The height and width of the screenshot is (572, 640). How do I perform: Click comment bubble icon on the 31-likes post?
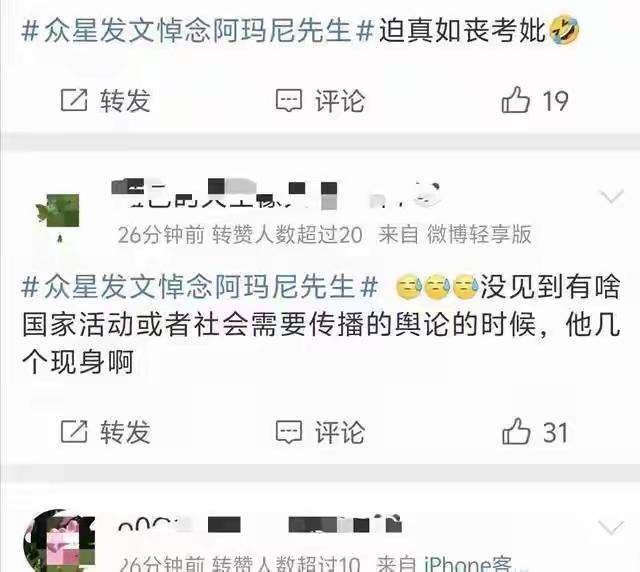(x=289, y=432)
